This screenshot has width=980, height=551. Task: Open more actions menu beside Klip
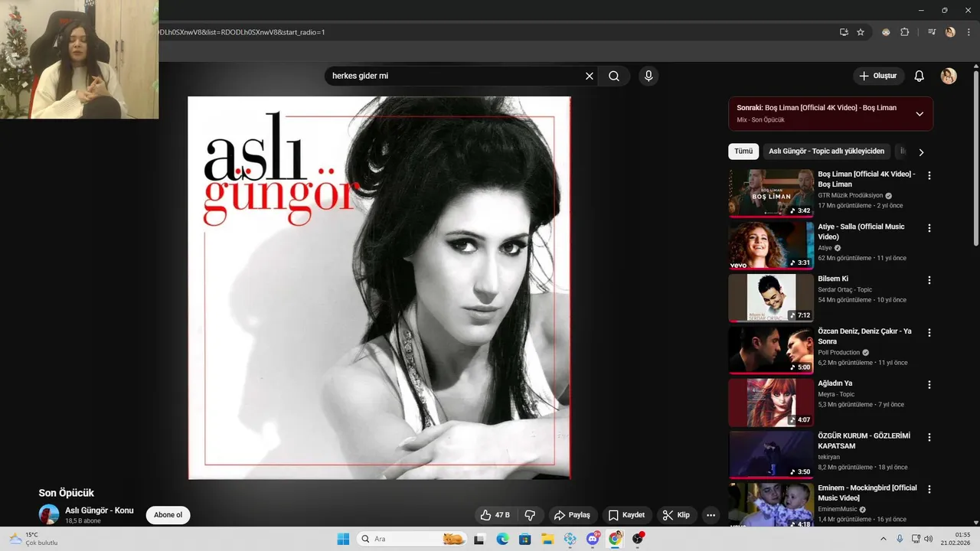[x=710, y=515]
